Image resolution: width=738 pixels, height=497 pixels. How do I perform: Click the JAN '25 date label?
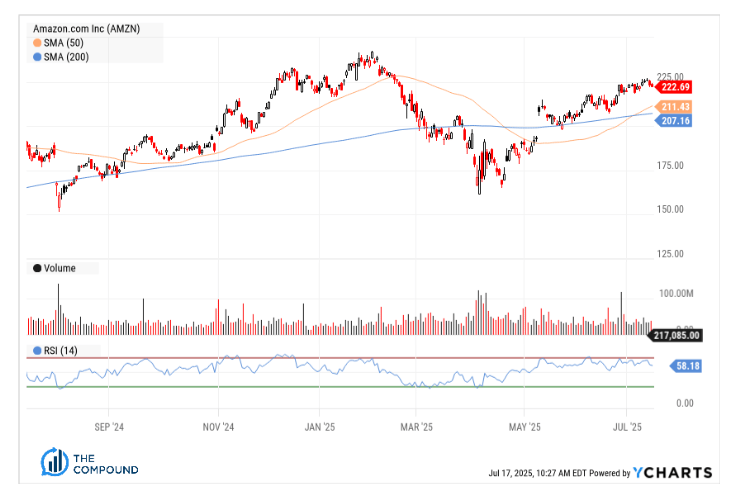point(320,427)
